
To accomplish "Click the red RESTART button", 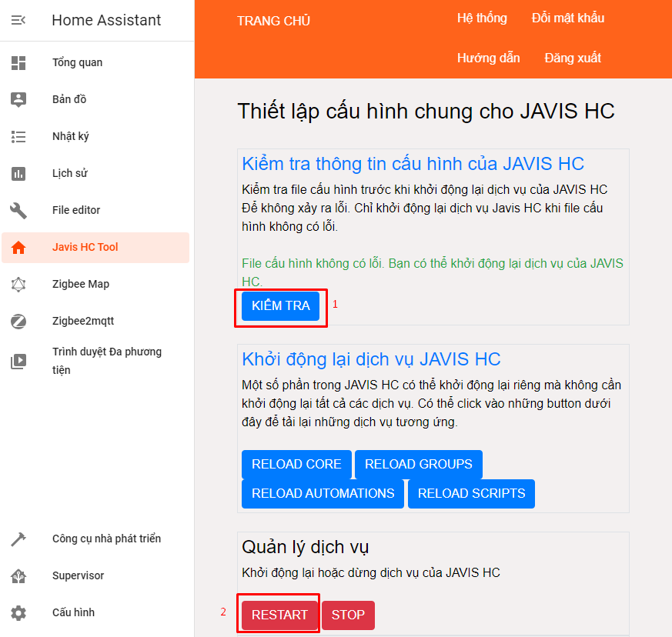I will [279, 615].
